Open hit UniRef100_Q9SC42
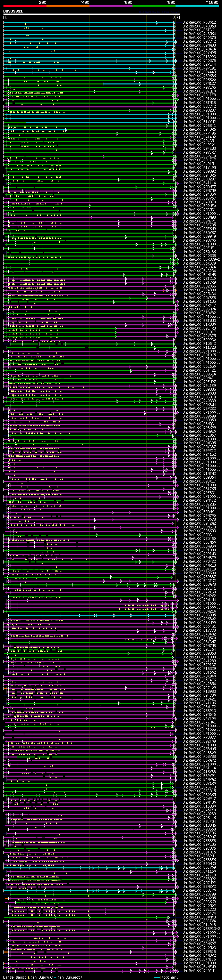The height and width of the screenshot is (980, 222). point(199,41)
